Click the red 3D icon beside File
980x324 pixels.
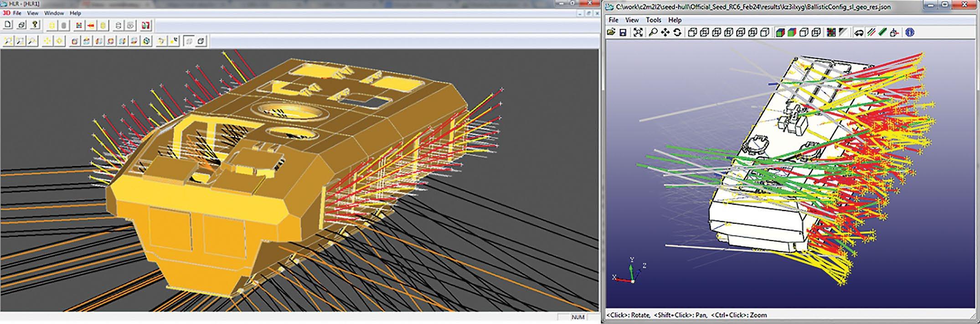tap(6, 13)
